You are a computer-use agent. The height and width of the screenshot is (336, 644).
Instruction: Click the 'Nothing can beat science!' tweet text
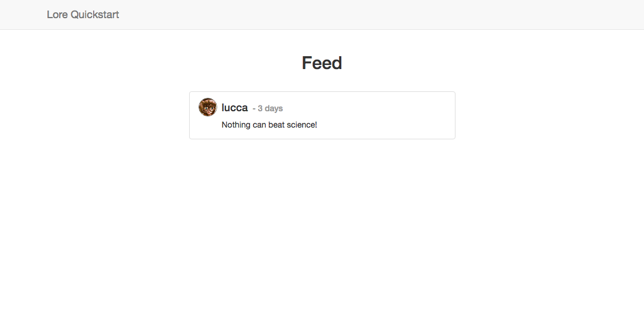point(269,125)
